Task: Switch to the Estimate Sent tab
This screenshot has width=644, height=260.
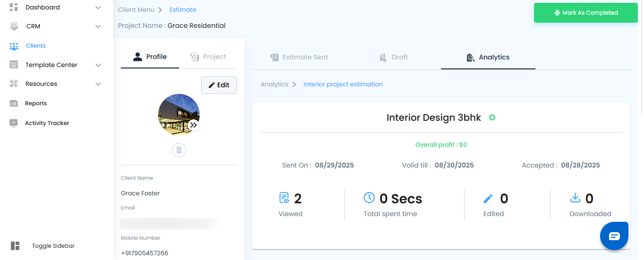Action: pyautogui.click(x=299, y=57)
